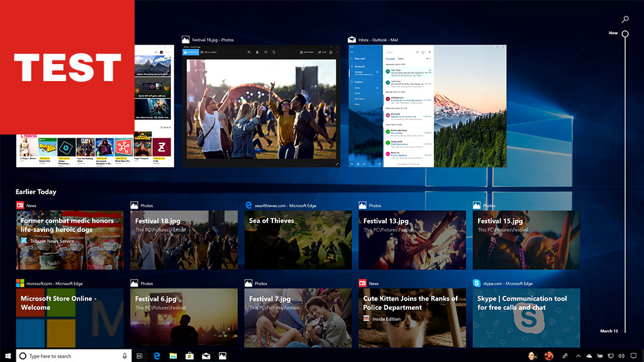The height and width of the screenshot is (362, 644).
Task: Resume the Festival 18.jpg timeline card
Action: tap(184, 239)
